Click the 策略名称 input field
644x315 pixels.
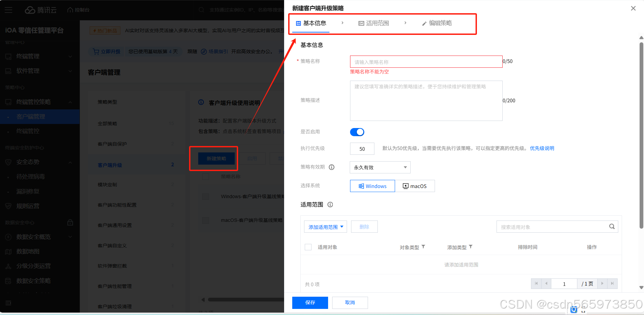coord(426,61)
